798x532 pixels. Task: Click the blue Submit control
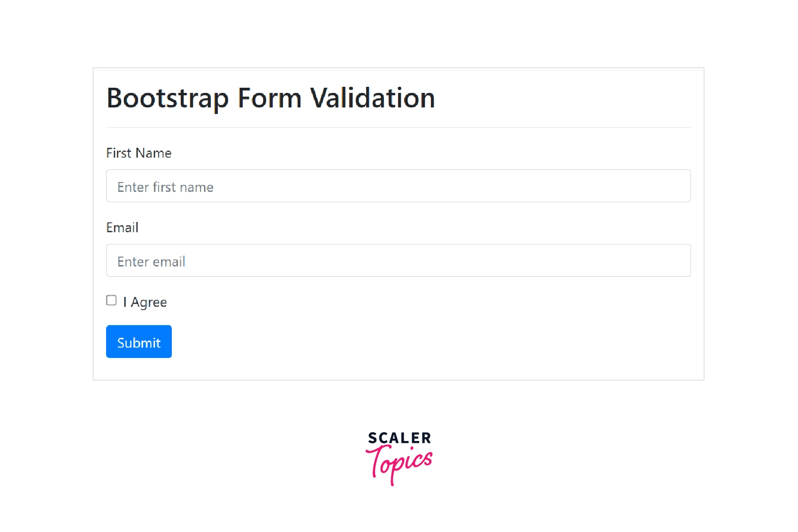pos(138,341)
